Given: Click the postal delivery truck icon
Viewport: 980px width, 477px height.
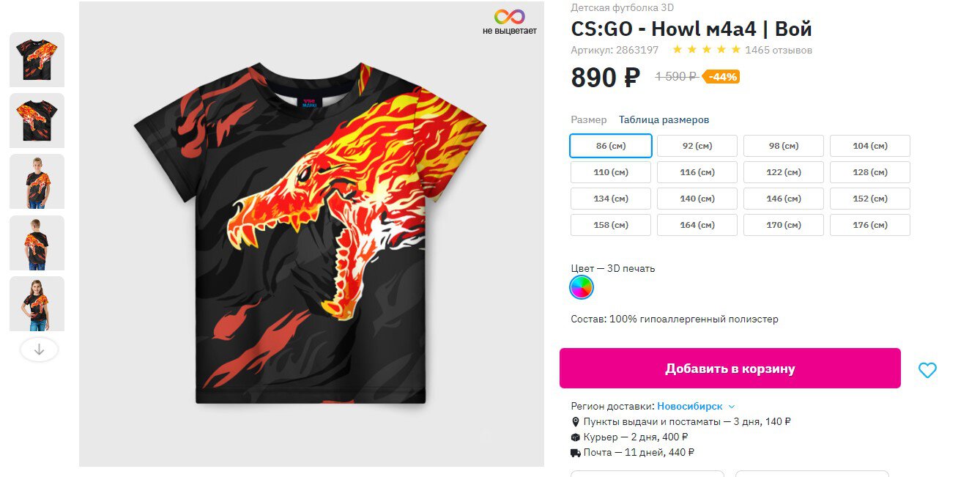Looking at the screenshot, I should click(x=576, y=453).
